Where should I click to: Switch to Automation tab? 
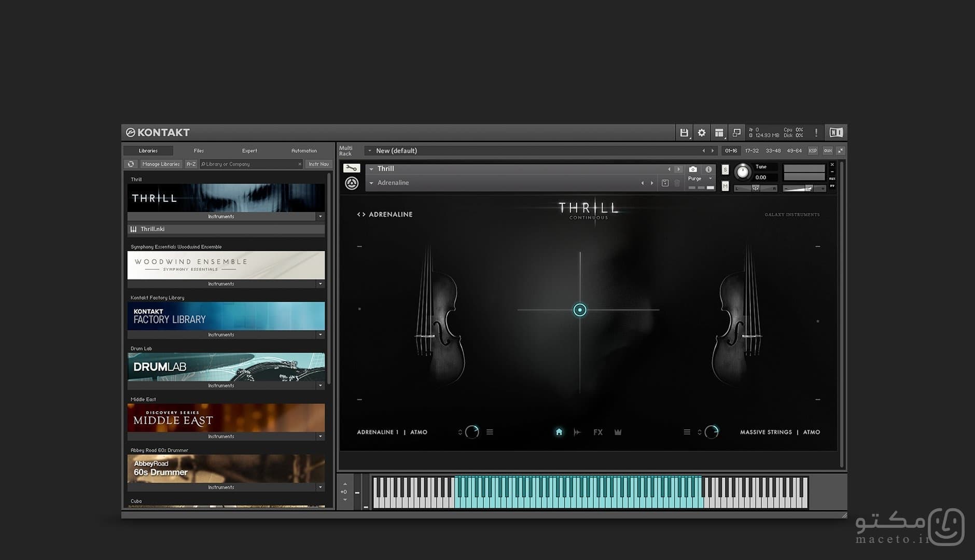[304, 150]
